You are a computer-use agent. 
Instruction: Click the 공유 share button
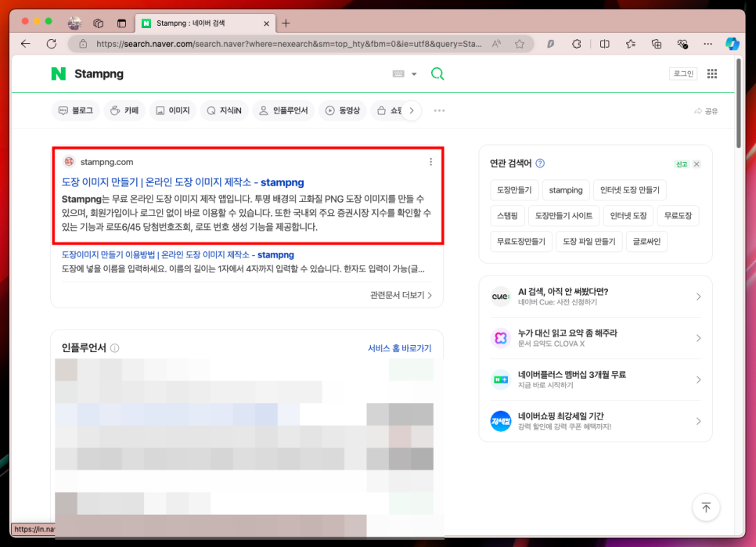pos(706,111)
